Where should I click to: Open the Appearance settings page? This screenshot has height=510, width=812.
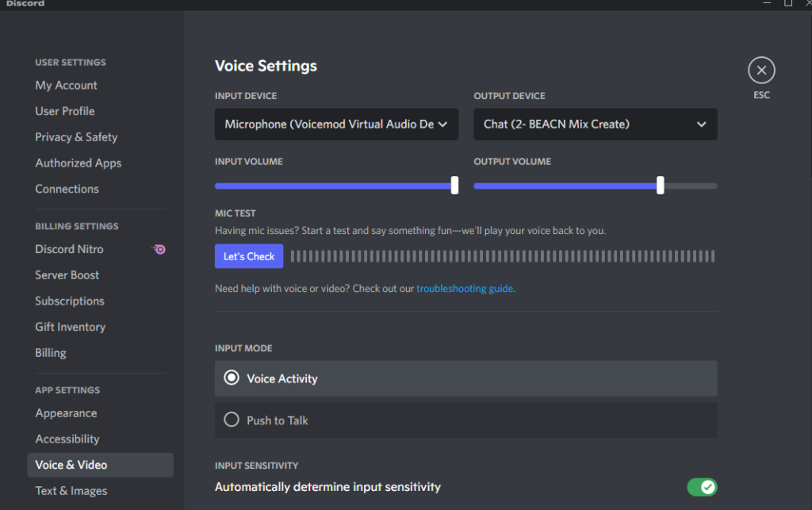click(x=66, y=413)
